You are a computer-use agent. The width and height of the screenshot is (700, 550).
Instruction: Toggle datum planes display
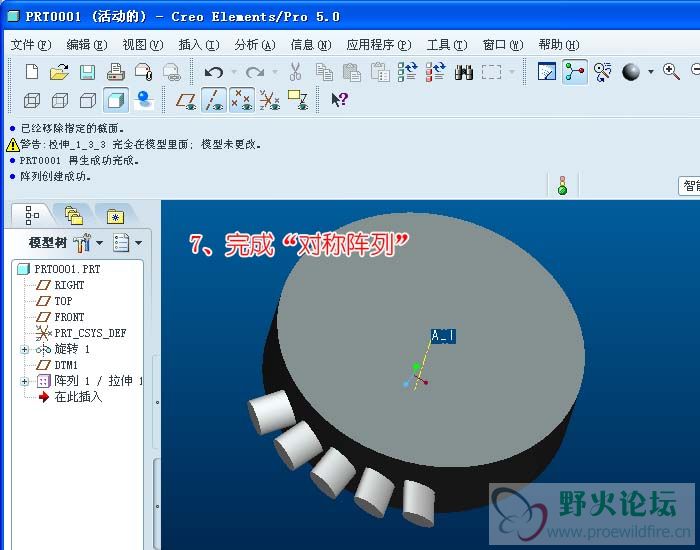(x=186, y=100)
